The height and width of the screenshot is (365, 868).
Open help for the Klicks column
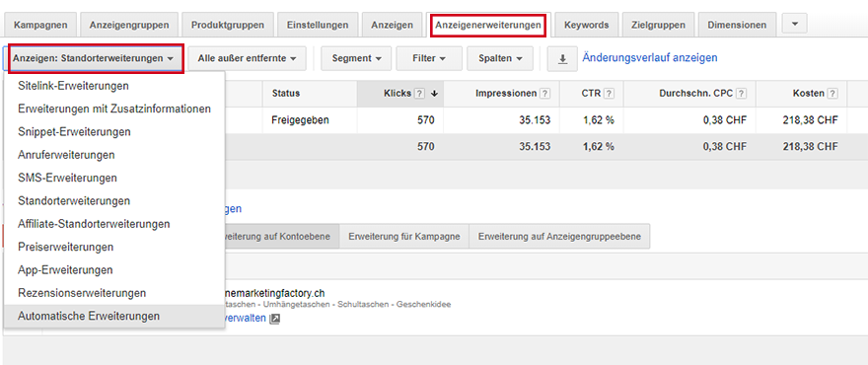point(419,94)
